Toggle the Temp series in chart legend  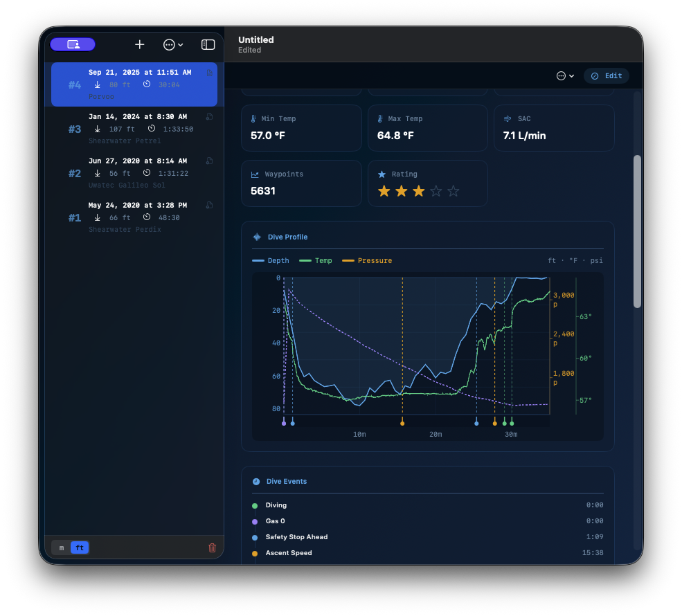tap(316, 261)
